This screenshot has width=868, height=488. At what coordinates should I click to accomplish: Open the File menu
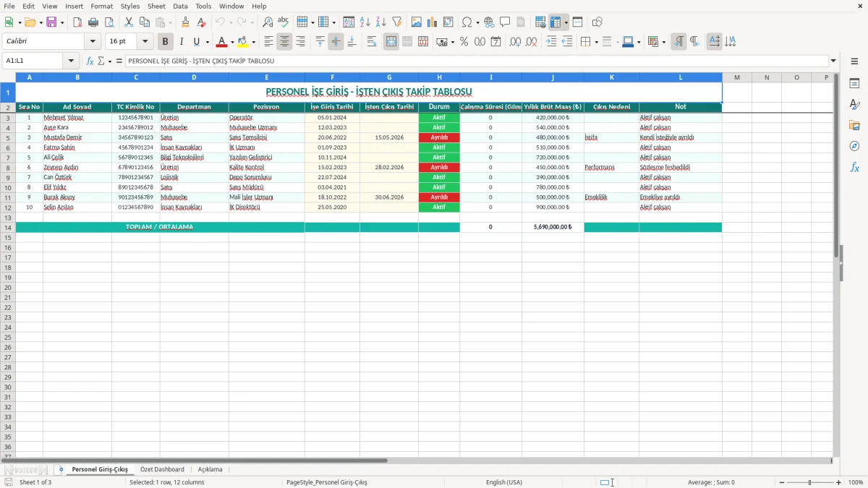pos(9,6)
